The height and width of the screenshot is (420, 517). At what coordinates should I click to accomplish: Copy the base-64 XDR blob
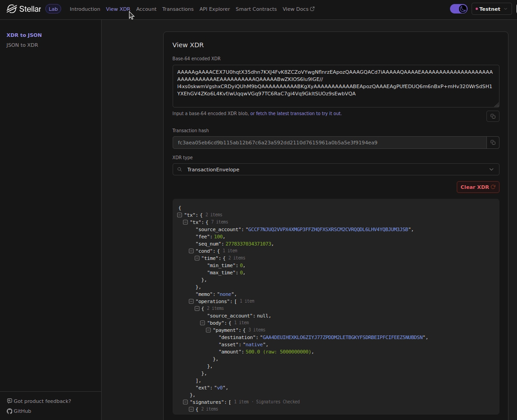(493, 116)
